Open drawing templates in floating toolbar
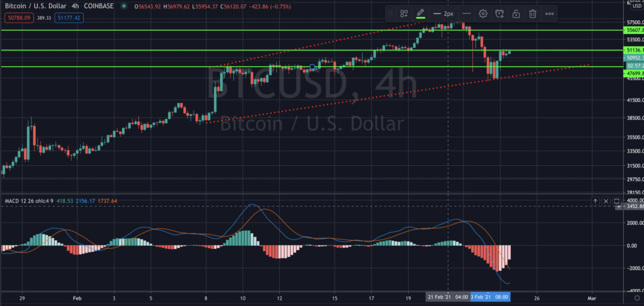 click(x=404, y=14)
